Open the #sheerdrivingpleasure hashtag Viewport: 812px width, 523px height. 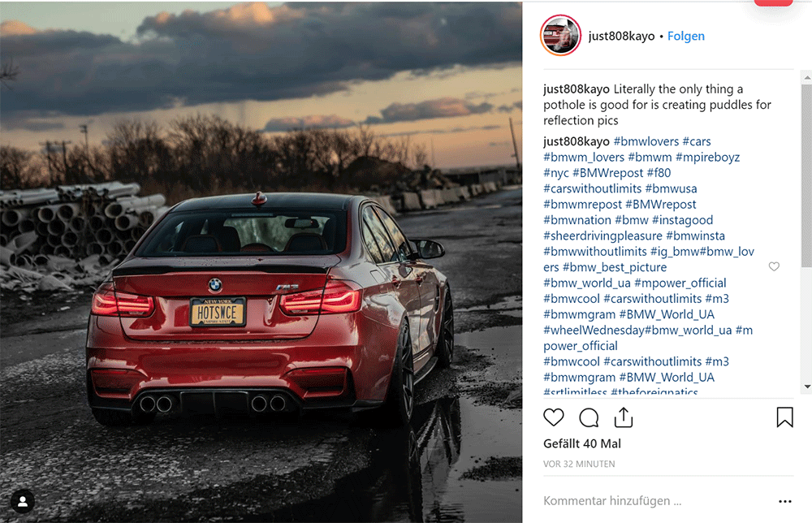603,236
